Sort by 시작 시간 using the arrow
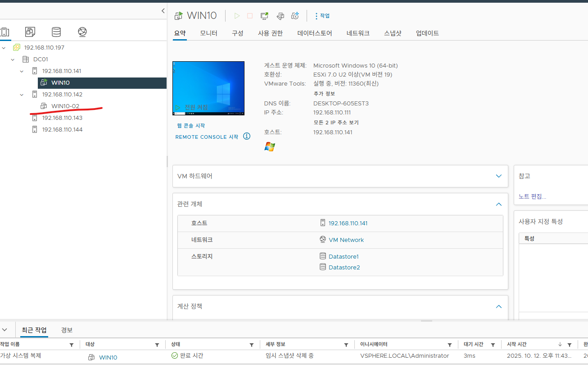 click(560, 345)
